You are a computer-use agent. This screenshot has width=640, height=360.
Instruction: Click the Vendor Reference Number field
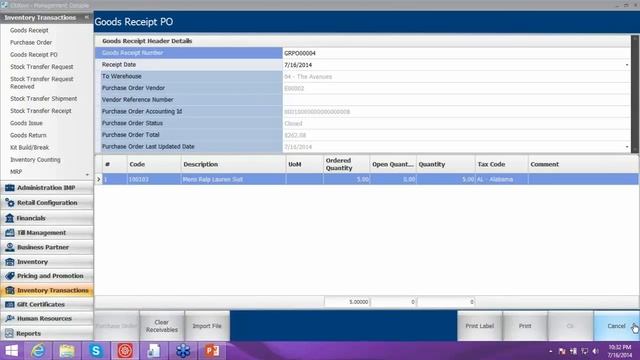[456, 100]
